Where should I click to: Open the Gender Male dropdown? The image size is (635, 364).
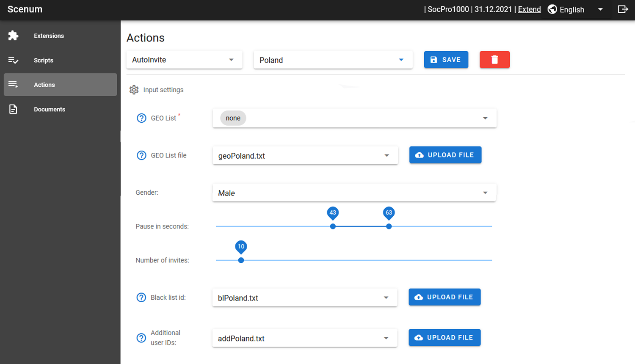pos(354,193)
